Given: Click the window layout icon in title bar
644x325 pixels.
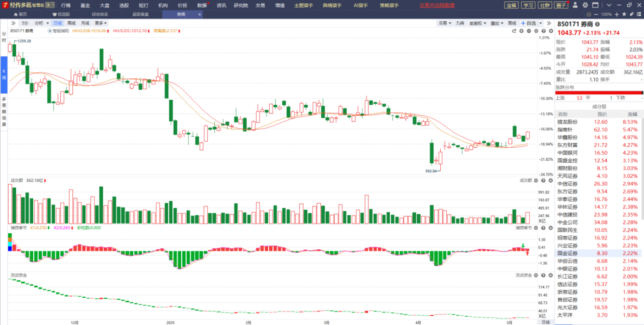Looking at the screenshot, I should [x=595, y=5].
